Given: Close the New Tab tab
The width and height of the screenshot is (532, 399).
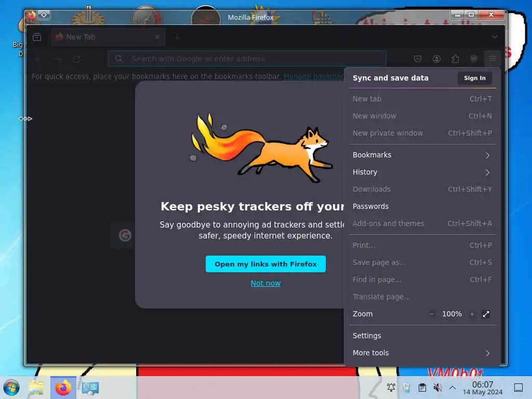Looking at the screenshot, I should pos(157,37).
